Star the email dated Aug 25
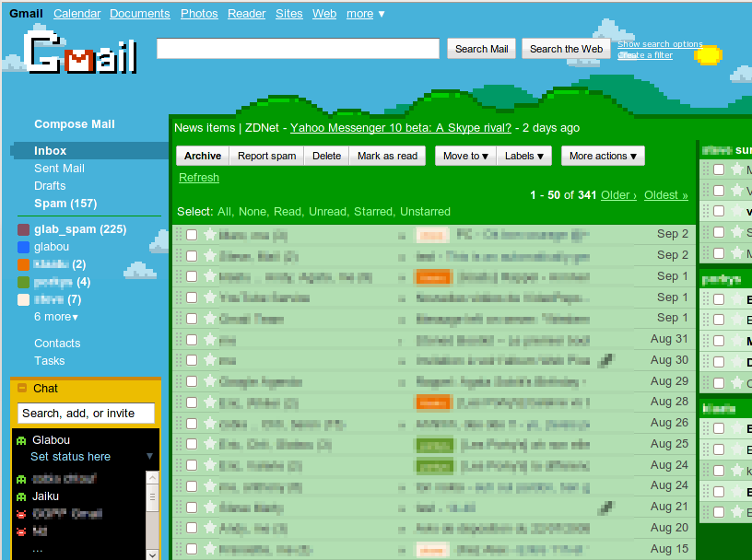 pos(209,444)
